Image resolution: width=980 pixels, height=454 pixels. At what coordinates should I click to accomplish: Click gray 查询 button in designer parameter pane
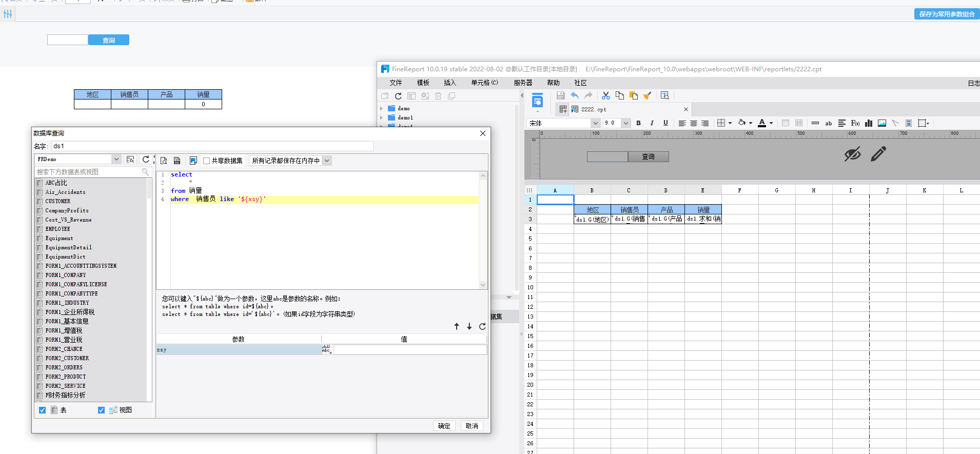649,156
